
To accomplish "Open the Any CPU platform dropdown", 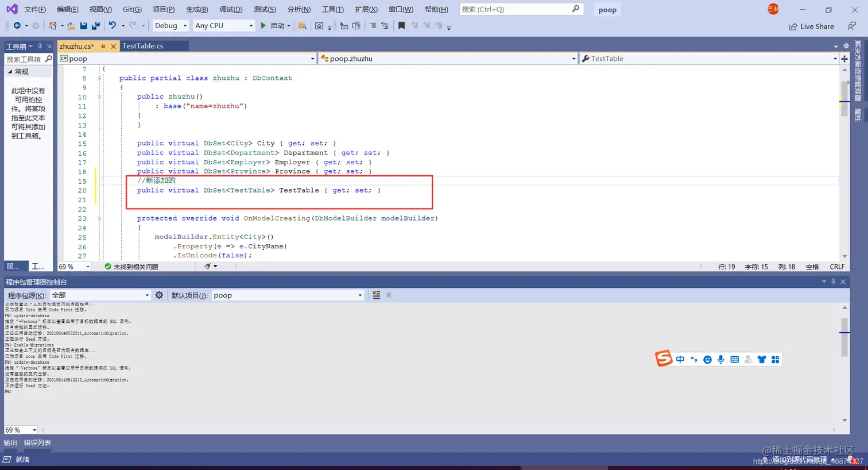I will point(224,25).
